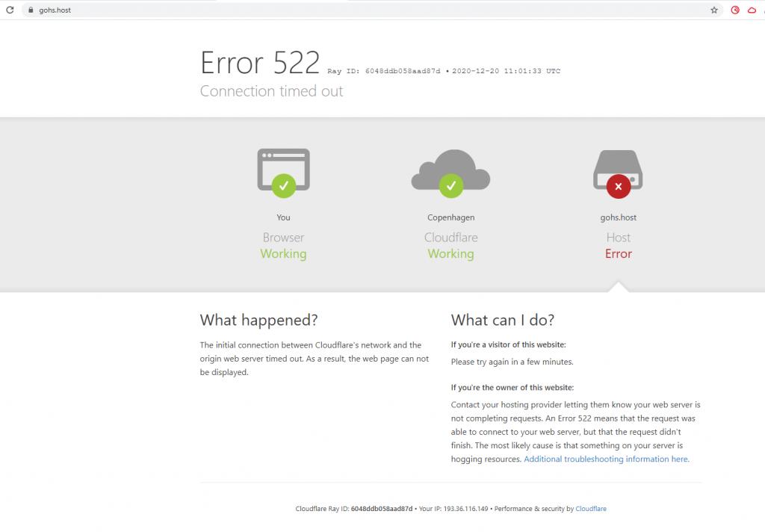Click the Browser Working status label
The image size is (765, 532).
pos(283,254)
